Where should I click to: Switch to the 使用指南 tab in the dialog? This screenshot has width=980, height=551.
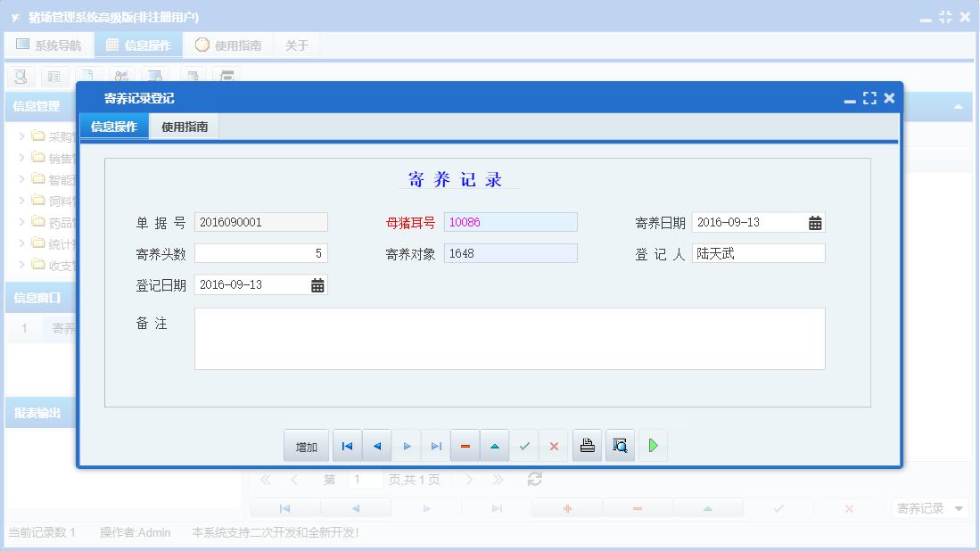[183, 126]
